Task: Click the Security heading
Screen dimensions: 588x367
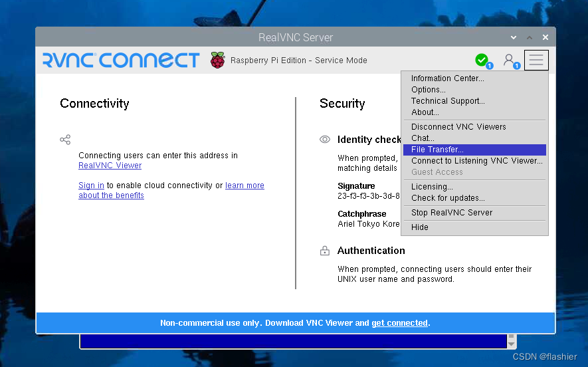Action: click(342, 103)
